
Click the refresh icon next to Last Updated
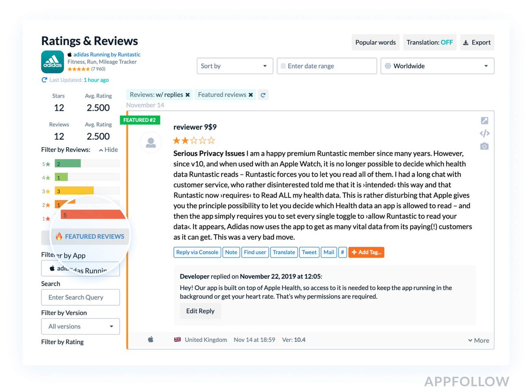click(x=44, y=80)
